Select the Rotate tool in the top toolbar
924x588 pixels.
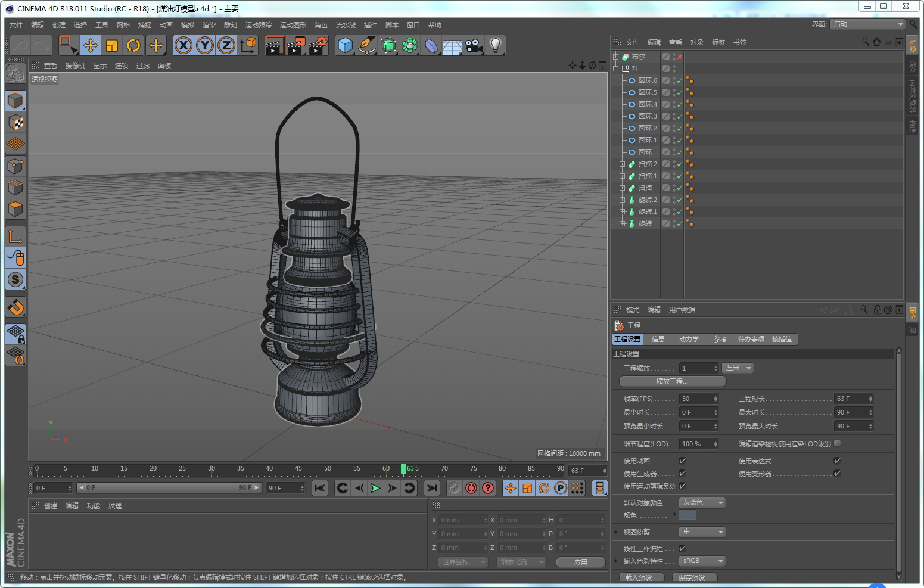(133, 45)
